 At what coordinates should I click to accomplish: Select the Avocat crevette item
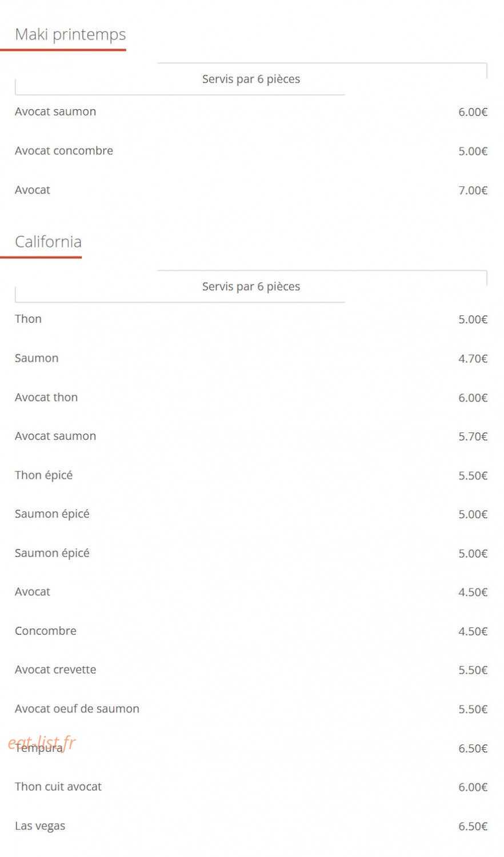coord(55,670)
